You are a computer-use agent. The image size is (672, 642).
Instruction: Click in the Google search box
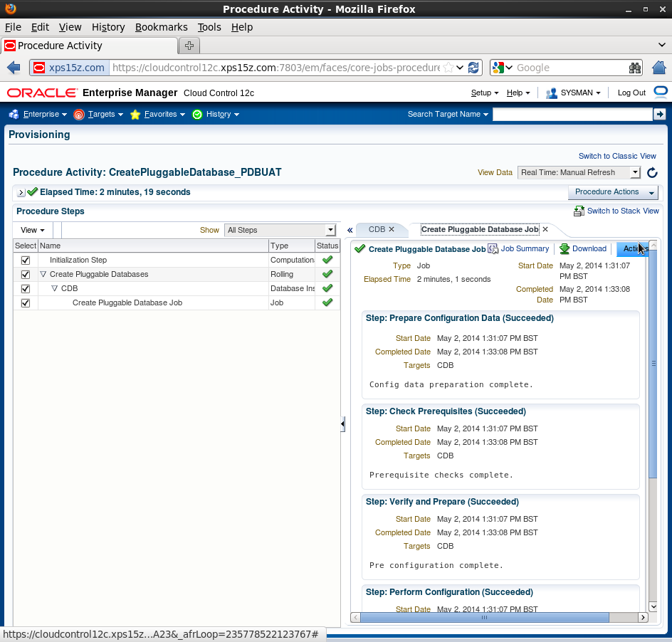[x=572, y=68]
